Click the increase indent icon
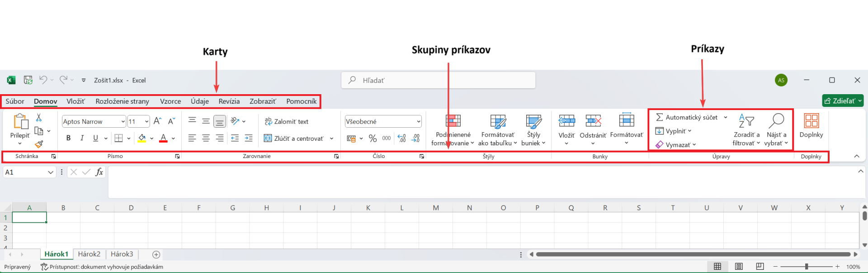Screen dimensions: 868x273 click(249, 138)
